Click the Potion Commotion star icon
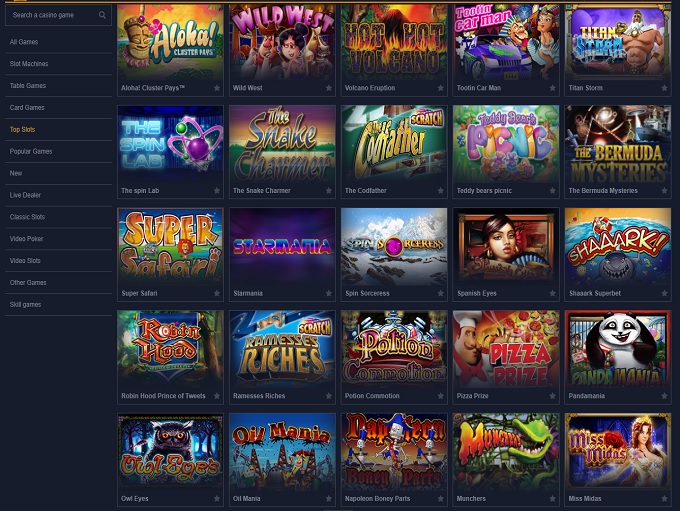Screen dimensions: 680x511 (x=441, y=396)
